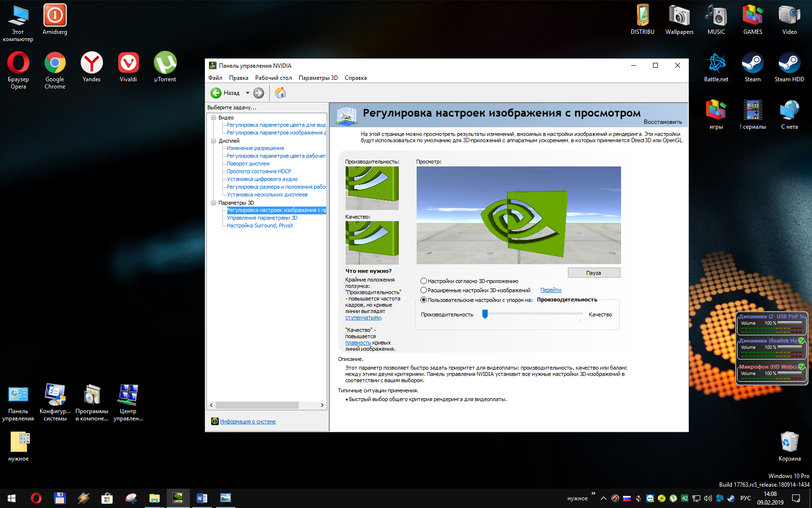Viewport: 812px width, 508px height.
Task: Open the DISTRIBU desktop folder
Action: pyautogui.click(x=643, y=19)
